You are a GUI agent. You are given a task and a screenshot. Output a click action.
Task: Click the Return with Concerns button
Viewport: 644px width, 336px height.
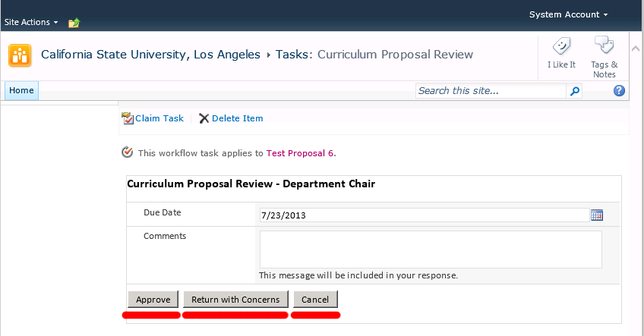[x=235, y=300]
